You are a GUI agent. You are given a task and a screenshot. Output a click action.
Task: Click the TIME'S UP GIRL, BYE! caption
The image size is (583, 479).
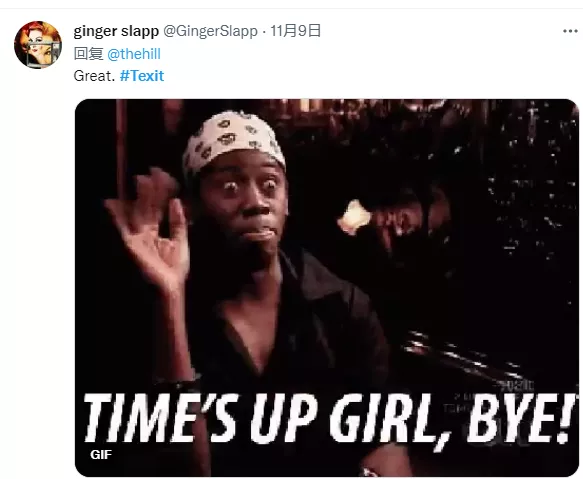[327, 418]
